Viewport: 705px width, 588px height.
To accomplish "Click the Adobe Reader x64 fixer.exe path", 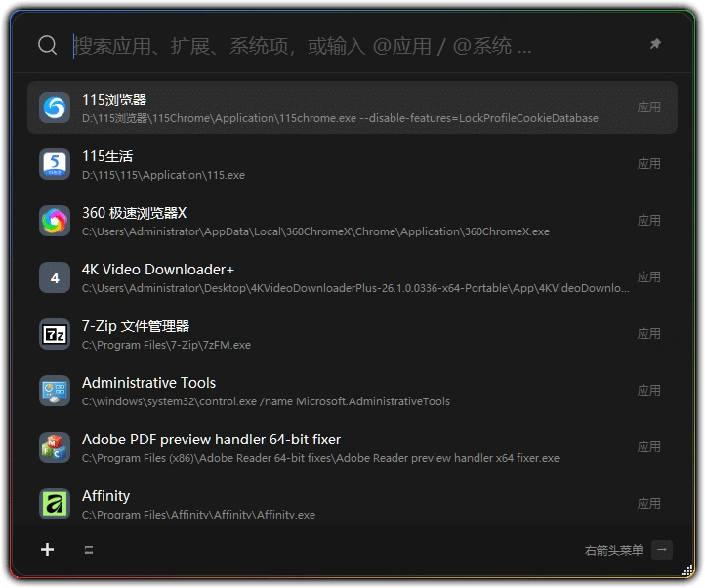I will coord(320,458).
